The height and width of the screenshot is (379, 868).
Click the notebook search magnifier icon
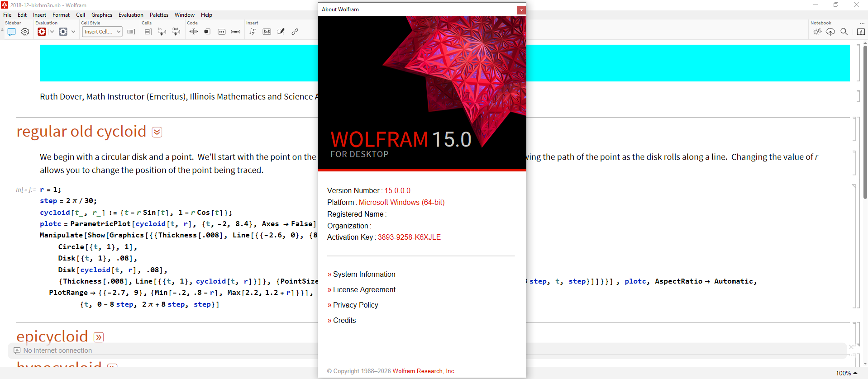click(x=844, y=32)
